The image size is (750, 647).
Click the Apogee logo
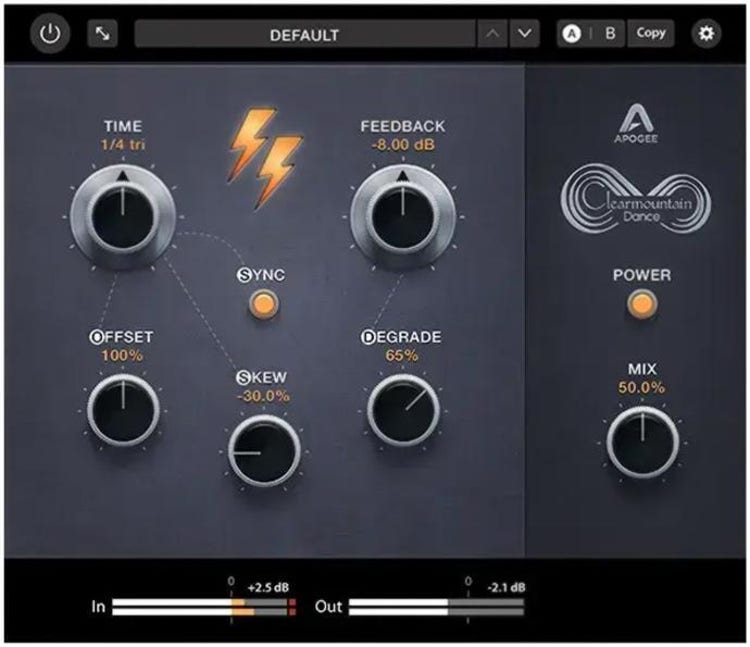[x=640, y=122]
